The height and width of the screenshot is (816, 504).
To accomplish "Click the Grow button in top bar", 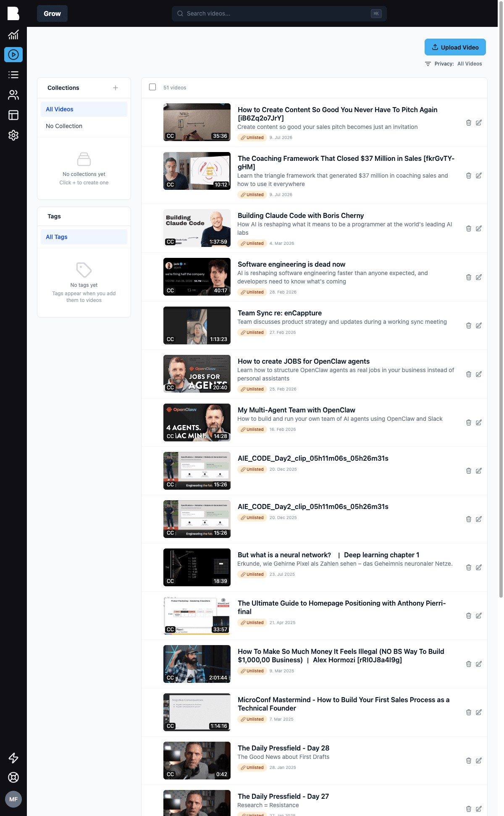I will pyautogui.click(x=52, y=13).
